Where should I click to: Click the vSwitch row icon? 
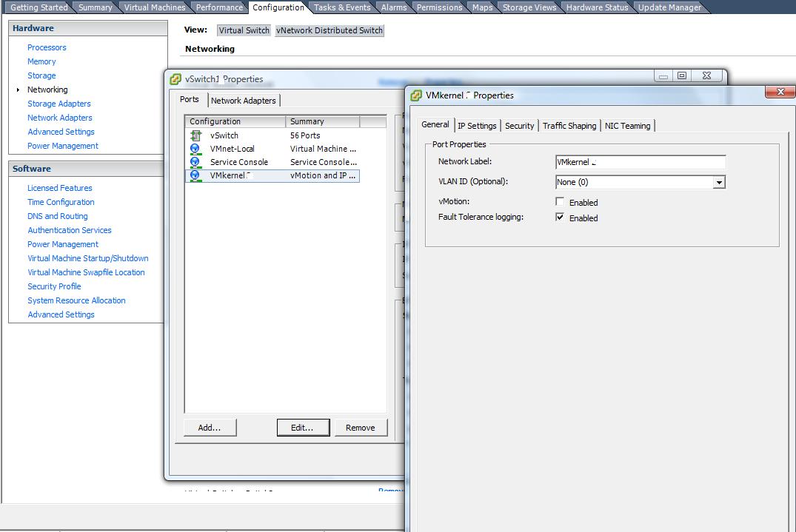(195, 135)
